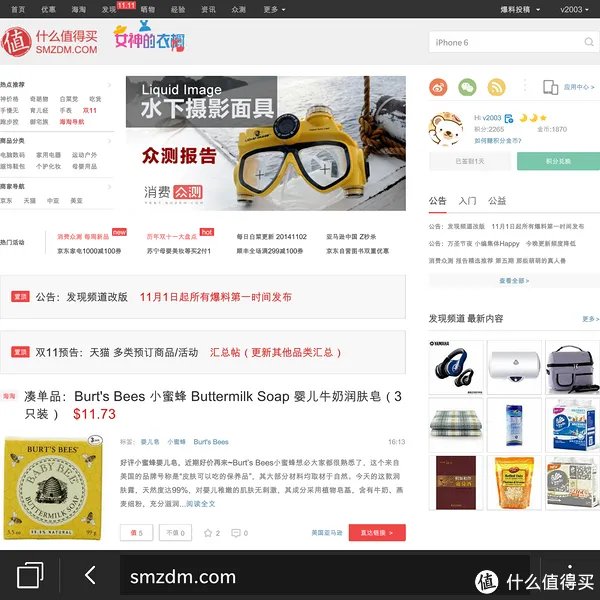Click the Burt's Bees tag

pyautogui.click(x=211, y=442)
